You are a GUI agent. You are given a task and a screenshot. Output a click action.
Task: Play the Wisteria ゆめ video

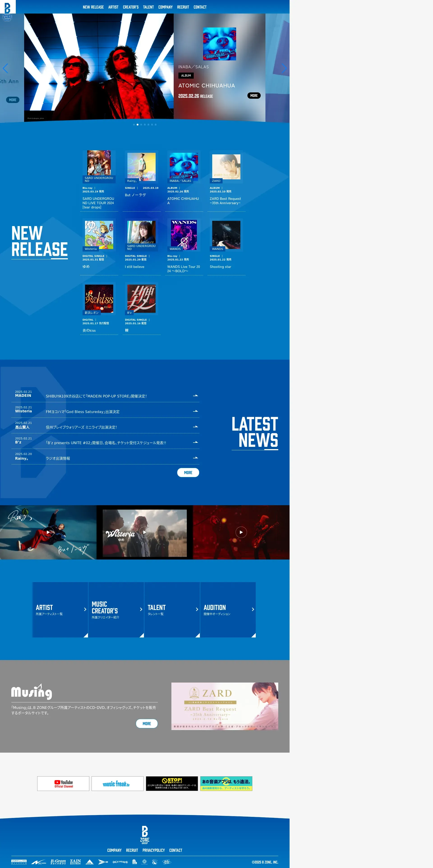tap(145, 532)
